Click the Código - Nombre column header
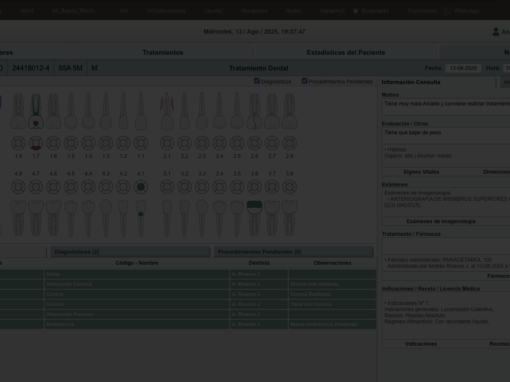 click(137, 263)
